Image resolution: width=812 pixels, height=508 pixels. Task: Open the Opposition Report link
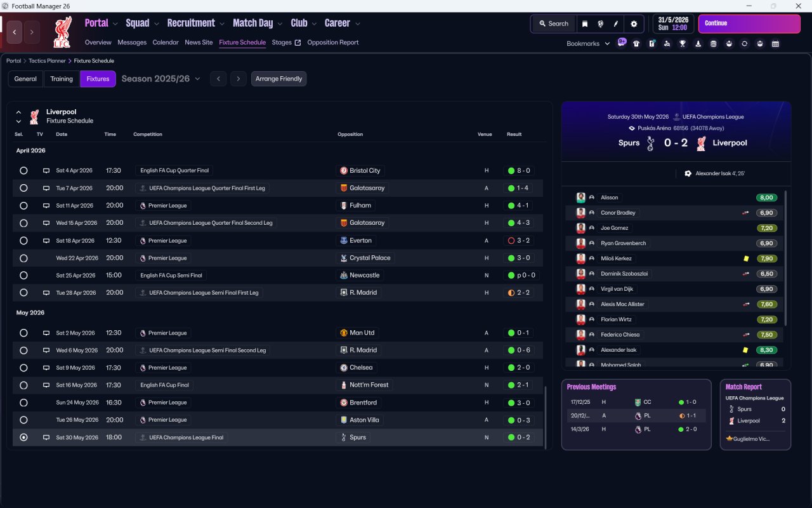pos(333,43)
